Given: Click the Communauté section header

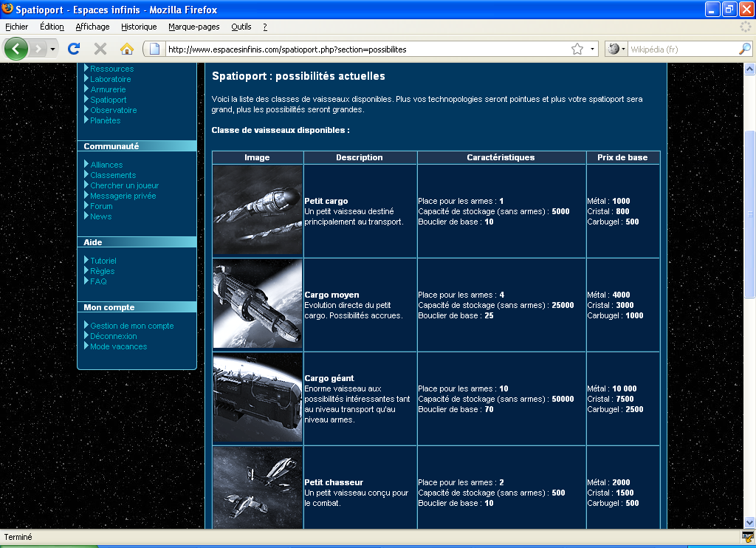Looking at the screenshot, I should click(x=137, y=146).
